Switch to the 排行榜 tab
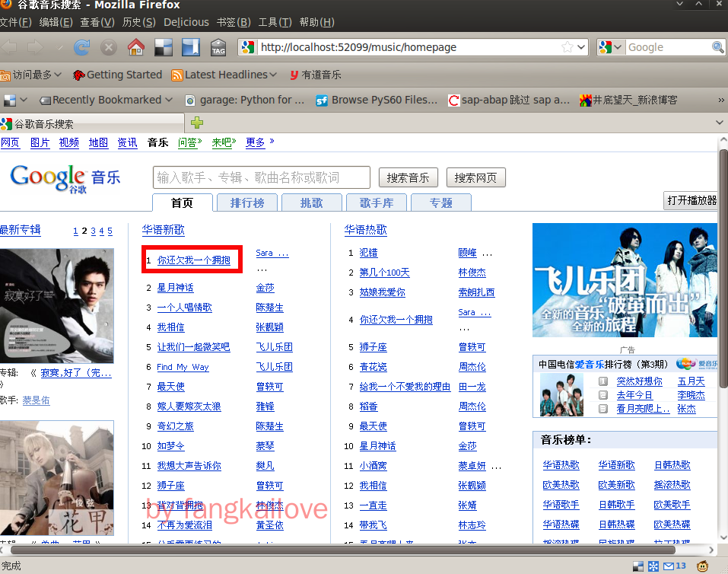This screenshot has height=574, width=728. pos(247,202)
